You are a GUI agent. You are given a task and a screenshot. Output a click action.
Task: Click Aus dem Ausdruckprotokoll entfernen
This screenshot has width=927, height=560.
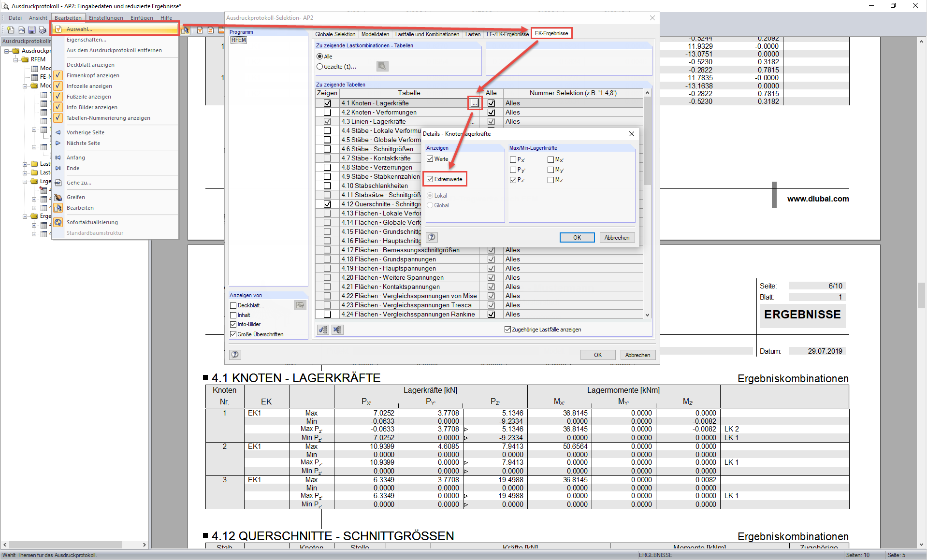[116, 50]
